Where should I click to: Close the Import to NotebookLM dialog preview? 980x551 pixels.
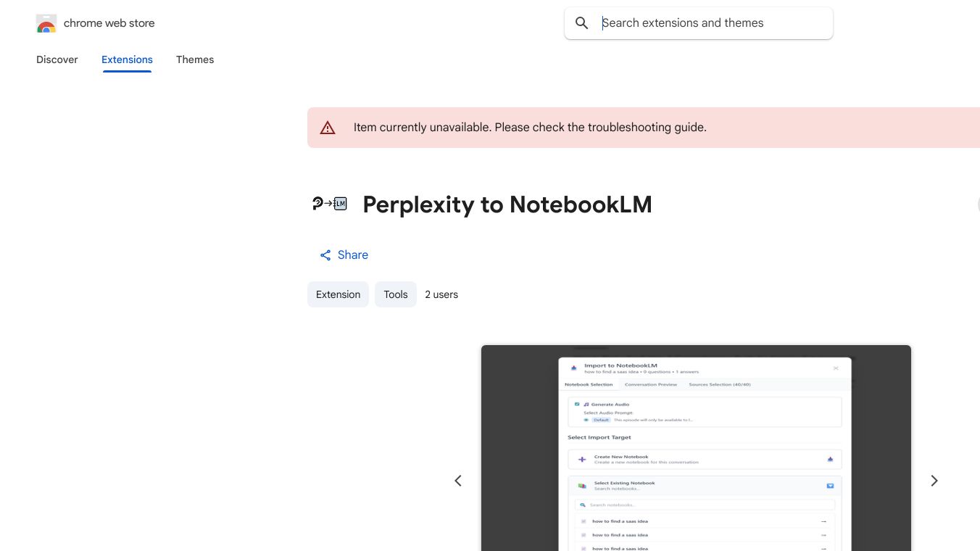click(x=836, y=368)
